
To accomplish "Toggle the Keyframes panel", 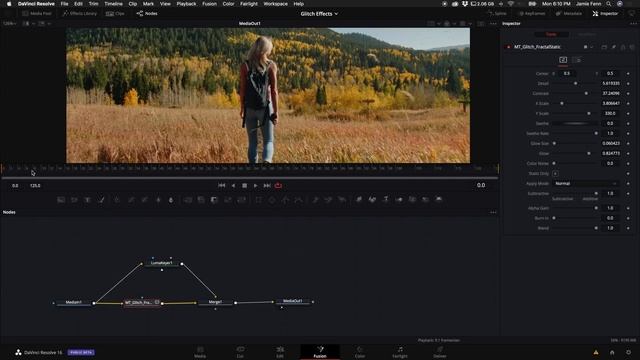I will 532,13.
